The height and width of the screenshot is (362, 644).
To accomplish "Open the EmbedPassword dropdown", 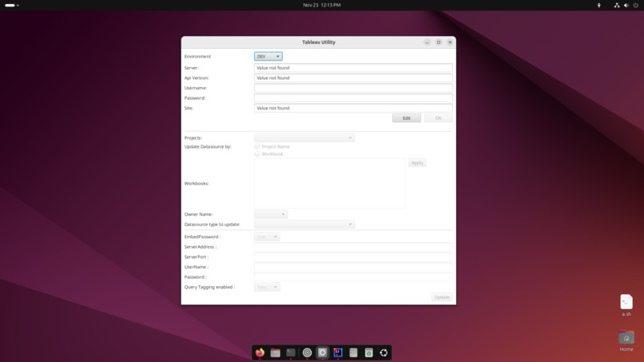I will point(267,237).
